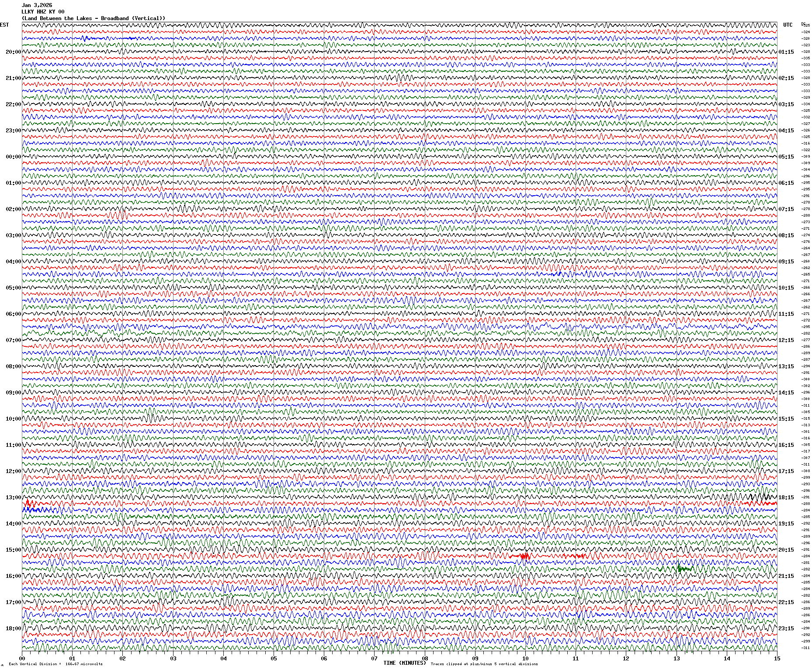Click the EST timezone label
The width and height of the screenshot is (812, 670).
pyautogui.click(x=4, y=25)
